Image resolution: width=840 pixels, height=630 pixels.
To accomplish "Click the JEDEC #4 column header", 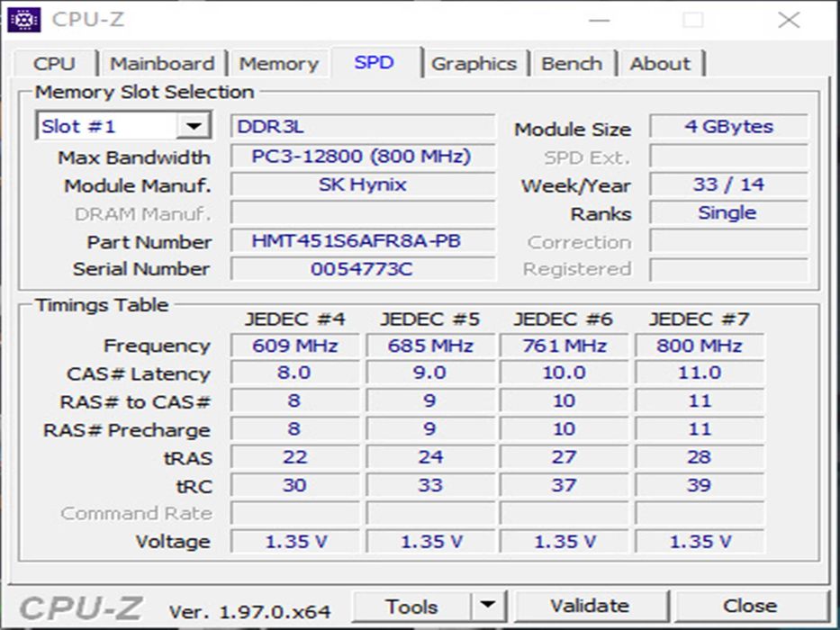I will 294,319.
